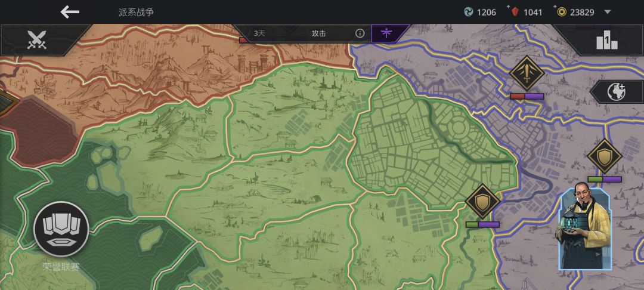
Task: Tap the globe plus map icon
Action: 615,91
